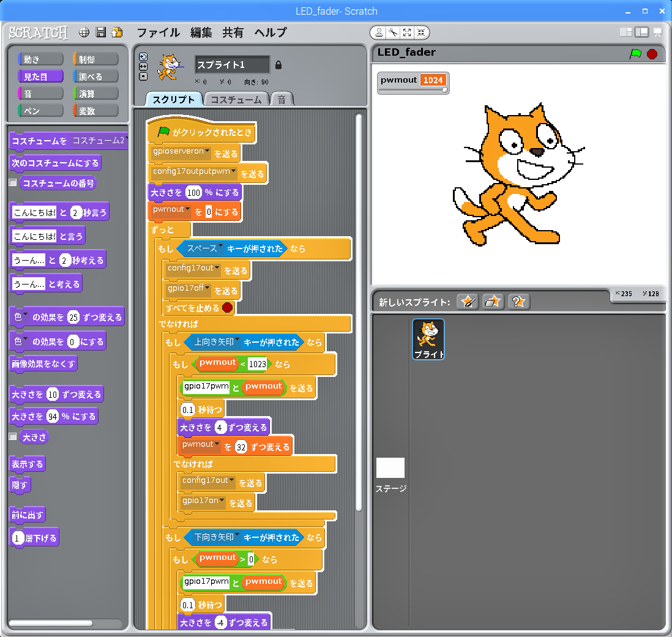This screenshot has width=672, height=637.
Task: Select the shrink sprite tool
Action: pyautogui.click(x=421, y=32)
